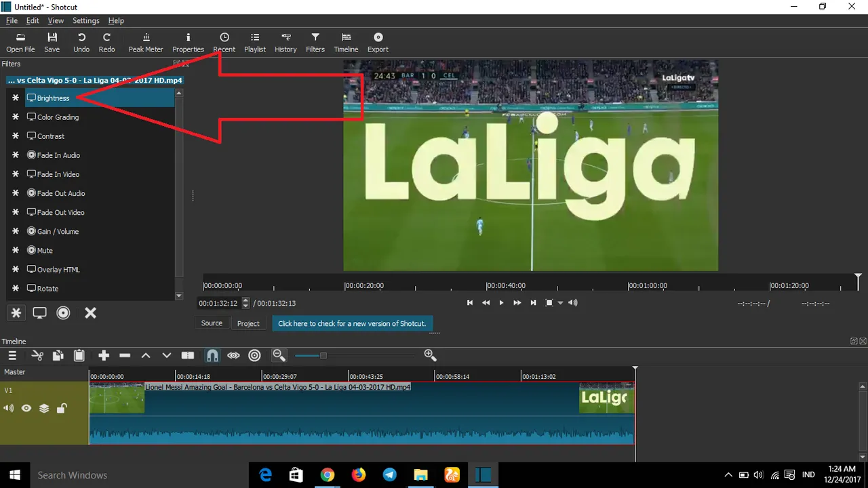The image size is (868, 488).
Task: Toggle the Timeline panel from toolbar
Action: click(x=347, y=43)
